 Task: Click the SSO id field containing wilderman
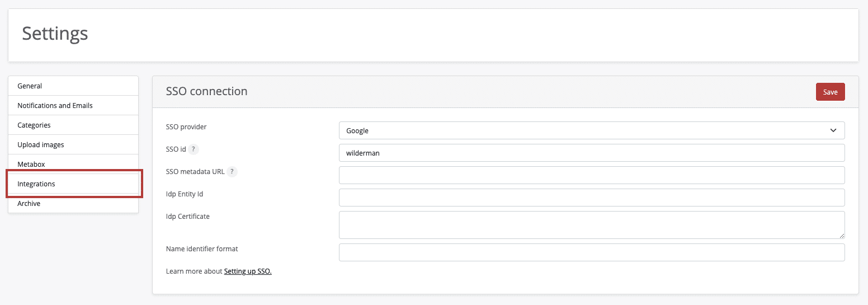pyautogui.click(x=592, y=153)
